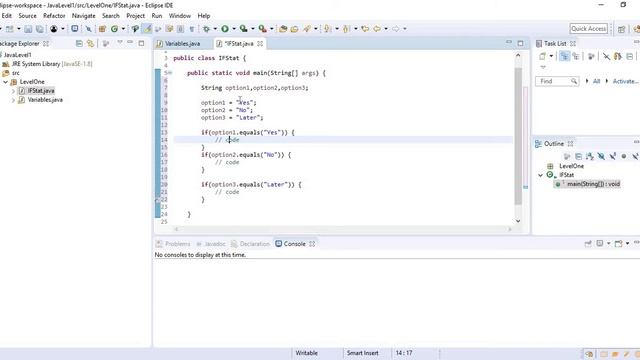
Task: Click the Save All icon
Action: point(40,29)
